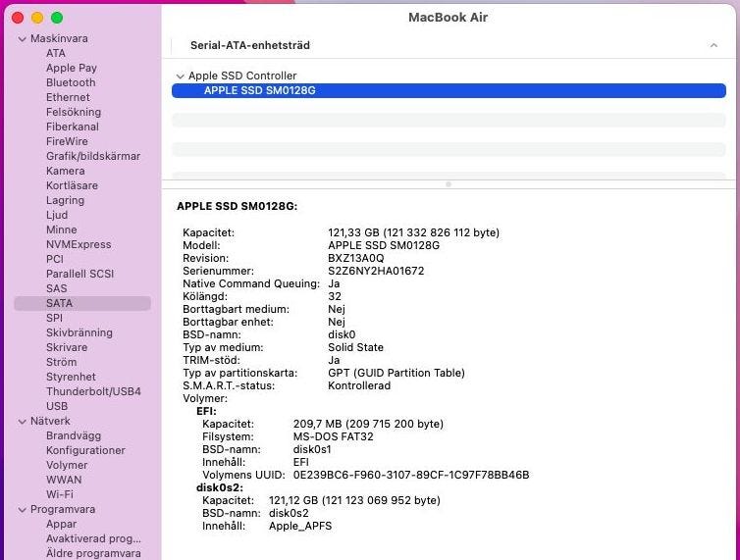Select Ethernet in the sidebar

click(68, 97)
